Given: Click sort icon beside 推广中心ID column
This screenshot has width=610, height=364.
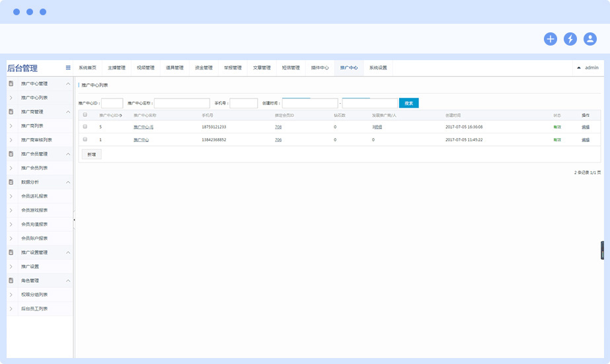Looking at the screenshot, I should tap(120, 116).
